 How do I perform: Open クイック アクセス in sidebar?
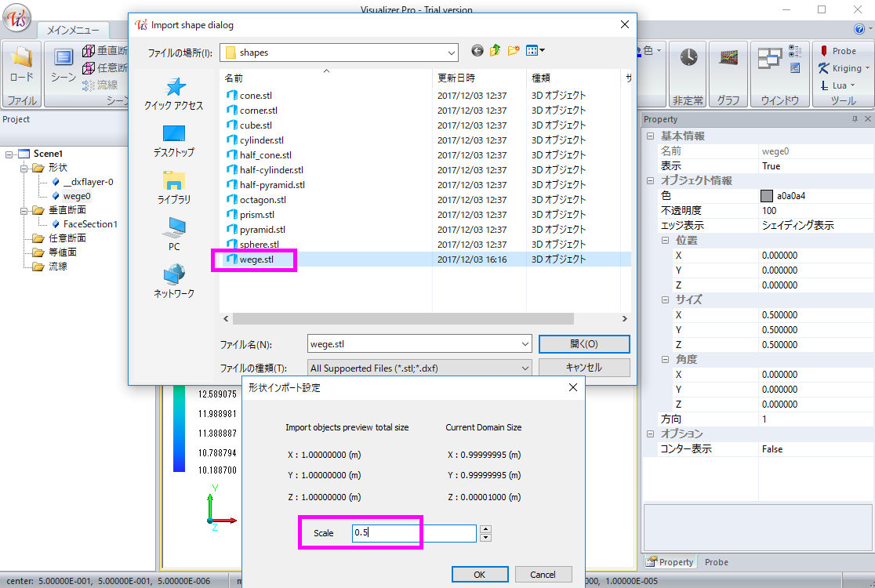click(x=173, y=94)
